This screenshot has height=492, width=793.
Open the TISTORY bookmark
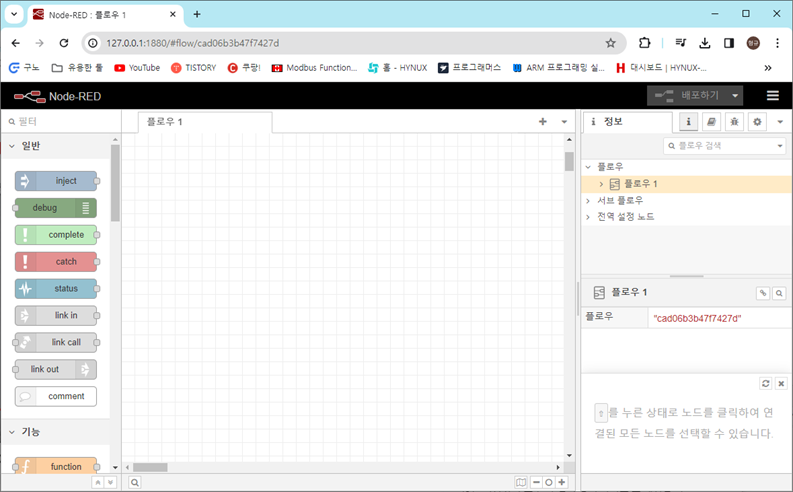(194, 68)
